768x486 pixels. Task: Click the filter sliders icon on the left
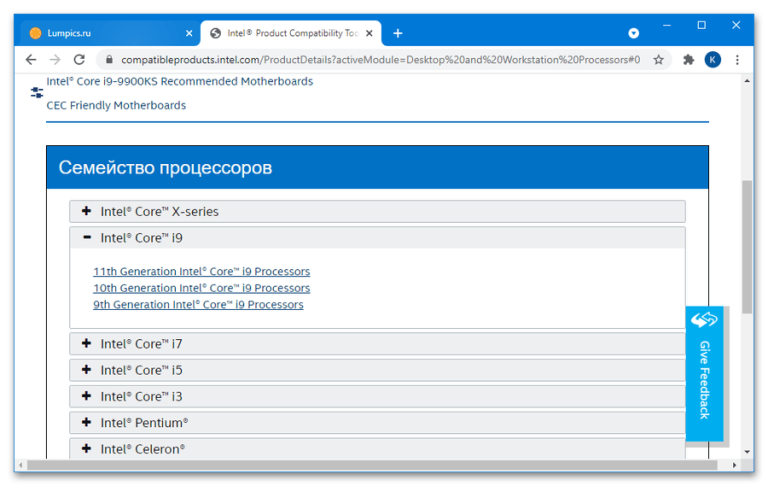37,92
